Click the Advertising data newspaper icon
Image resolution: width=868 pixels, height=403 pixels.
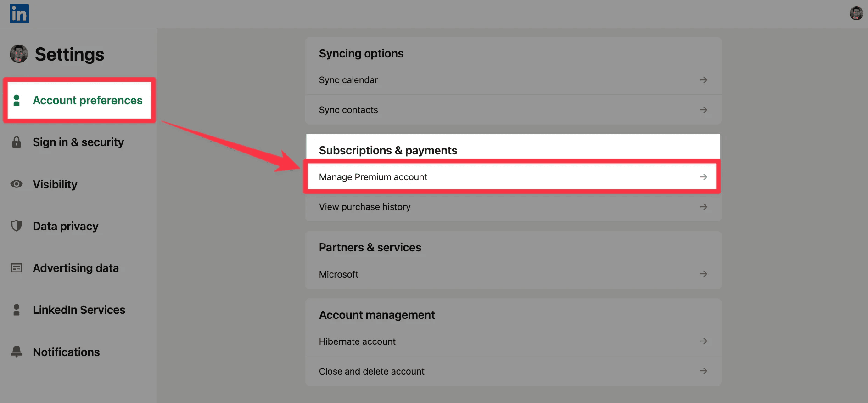(x=17, y=268)
